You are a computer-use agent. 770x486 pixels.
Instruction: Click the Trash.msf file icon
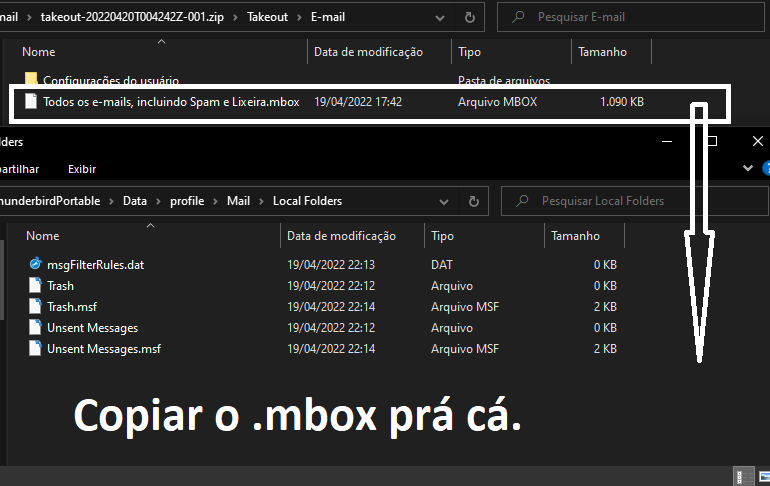tap(36, 307)
